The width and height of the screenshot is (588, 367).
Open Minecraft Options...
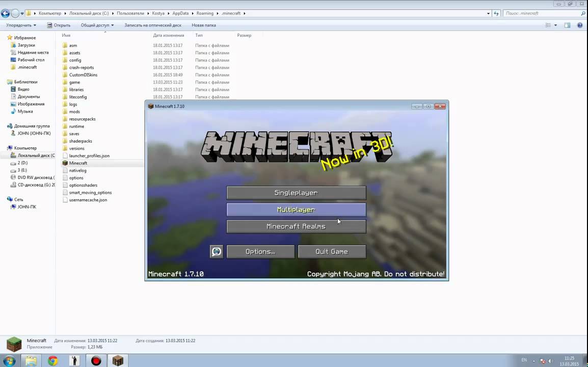pos(260,252)
